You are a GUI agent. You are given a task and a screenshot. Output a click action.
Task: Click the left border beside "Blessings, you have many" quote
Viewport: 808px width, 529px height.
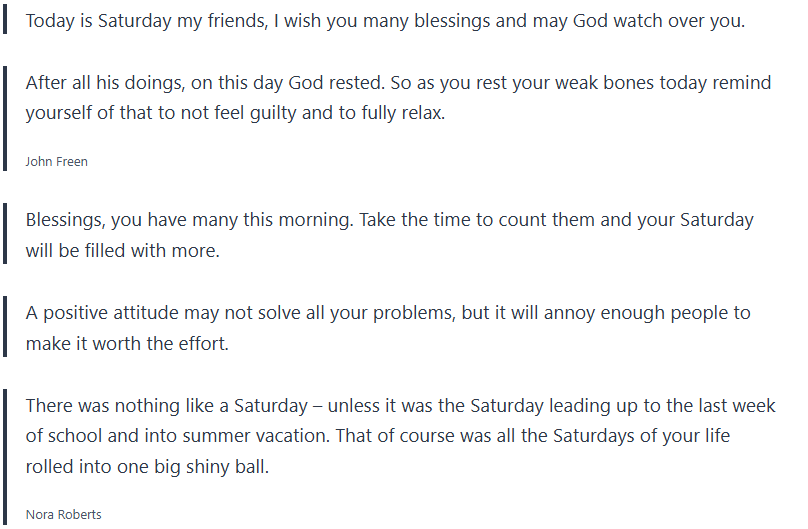(5, 234)
